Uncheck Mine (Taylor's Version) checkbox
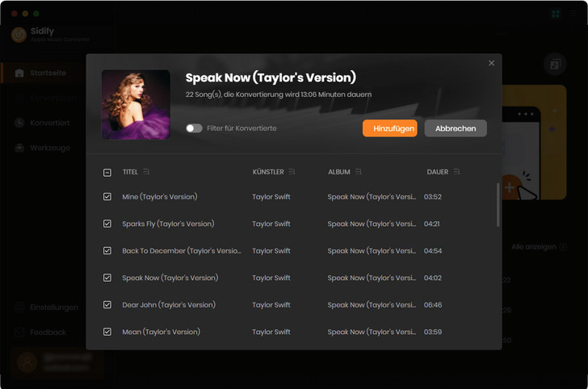The width and height of the screenshot is (588, 389). click(107, 197)
